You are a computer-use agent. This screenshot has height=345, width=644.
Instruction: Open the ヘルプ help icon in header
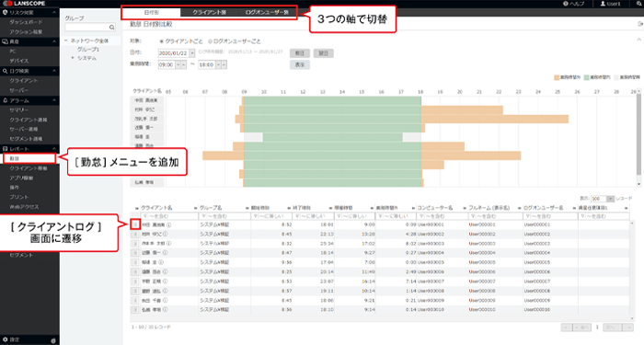click(x=566, y=4)
